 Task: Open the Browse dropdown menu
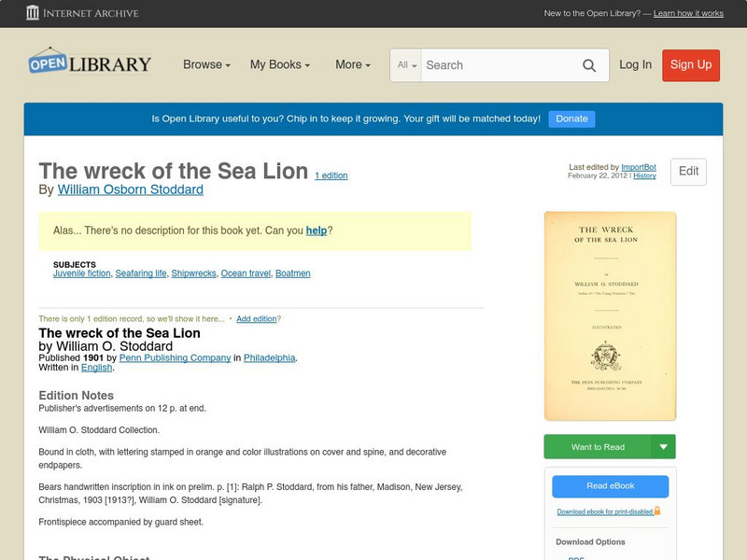(206, 64)
